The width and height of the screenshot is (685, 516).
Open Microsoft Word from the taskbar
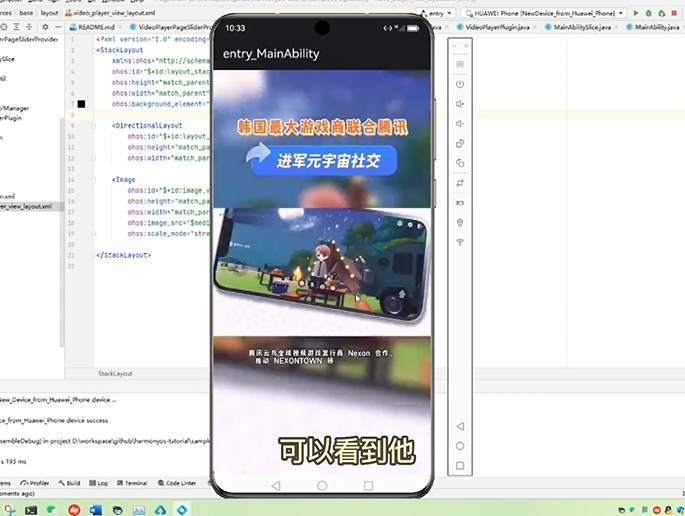click(95, 510)
